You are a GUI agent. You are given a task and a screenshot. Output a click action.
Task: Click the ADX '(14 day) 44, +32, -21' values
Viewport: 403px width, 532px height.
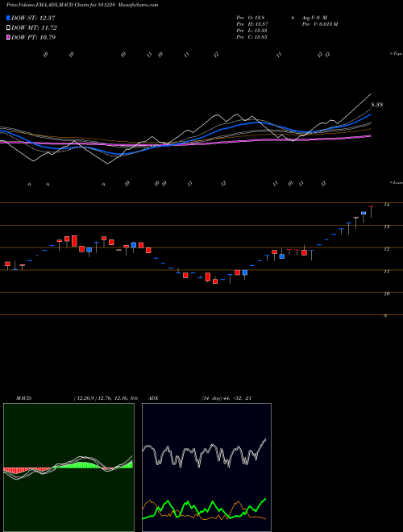tap(226, 398)
